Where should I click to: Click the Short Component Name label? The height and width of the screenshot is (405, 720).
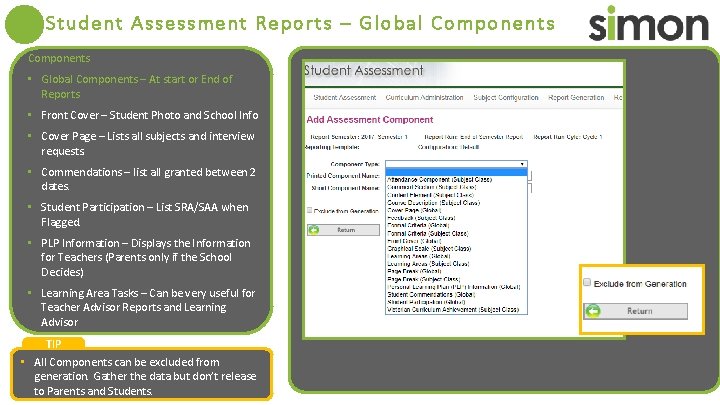[346, 188]
